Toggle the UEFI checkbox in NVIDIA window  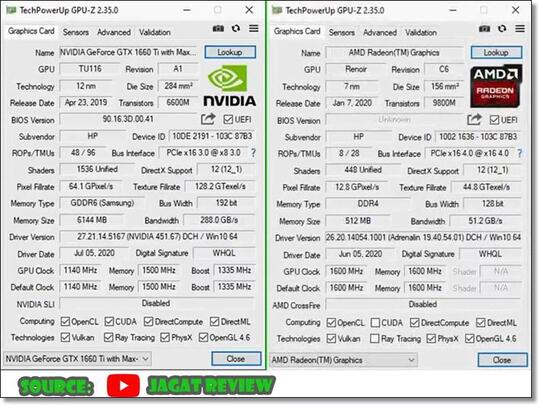pos(228,119)
